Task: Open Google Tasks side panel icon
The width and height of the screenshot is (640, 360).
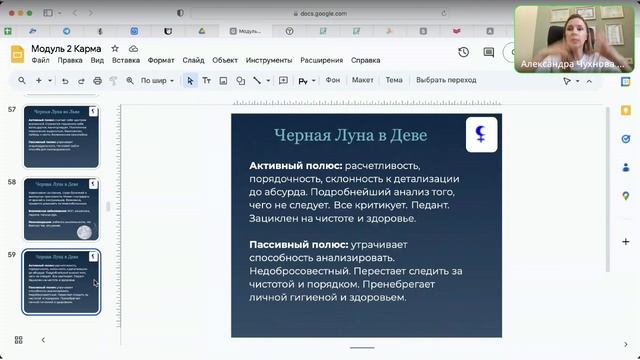Action: pyautogui.click(x=625, y=139)
